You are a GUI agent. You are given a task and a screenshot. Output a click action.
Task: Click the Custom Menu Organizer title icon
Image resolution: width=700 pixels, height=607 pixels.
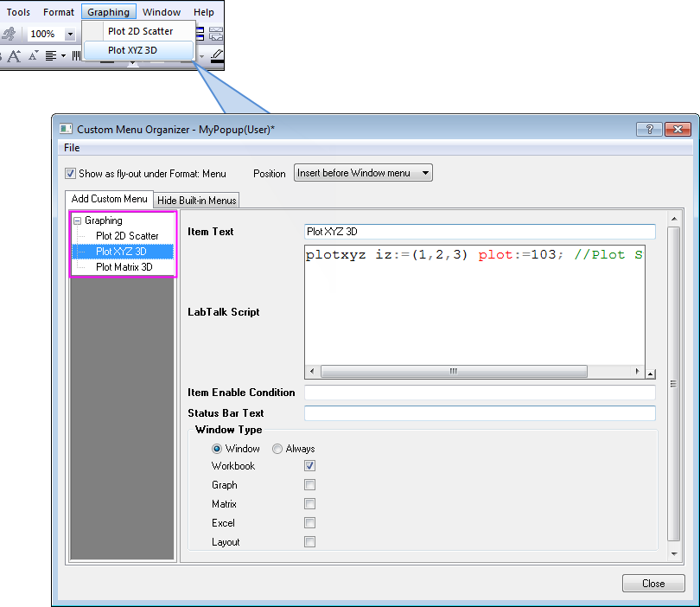pyautogui.click(x=66, y=129)
